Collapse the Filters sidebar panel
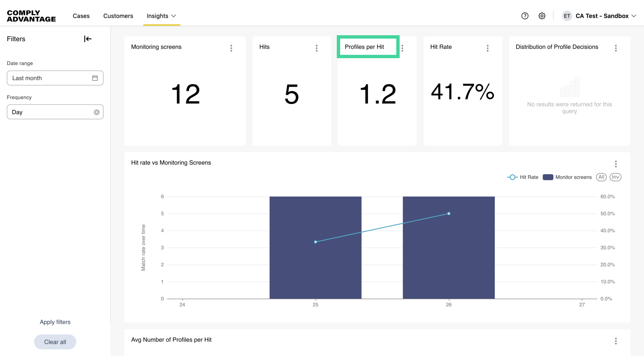Image resolution: width=644 pixels, height=362 pixels. tap(88, 39)
